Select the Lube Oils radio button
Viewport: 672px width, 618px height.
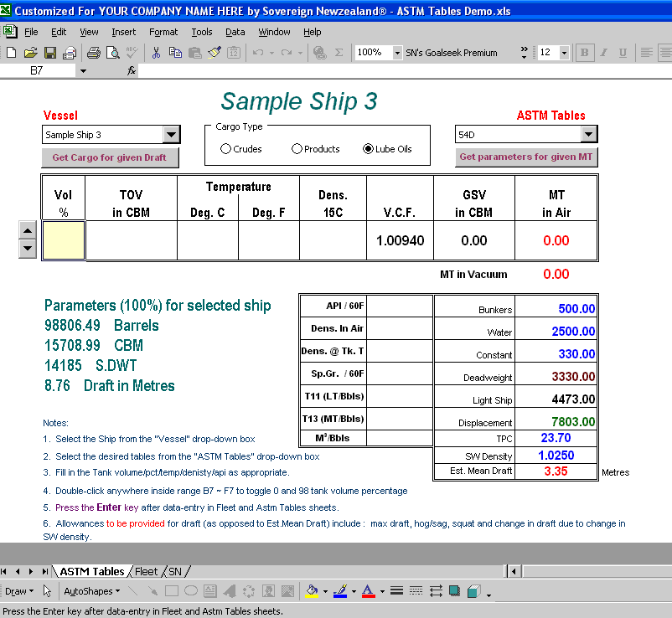tap(368, 148)
